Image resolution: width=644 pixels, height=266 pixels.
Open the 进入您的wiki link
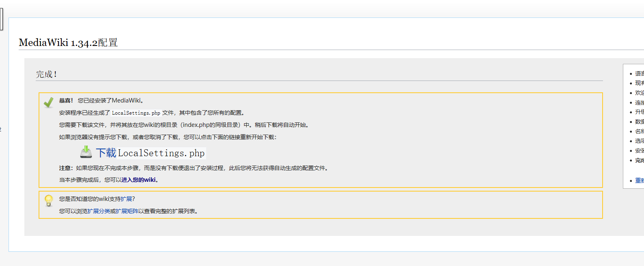click(138, 180)
